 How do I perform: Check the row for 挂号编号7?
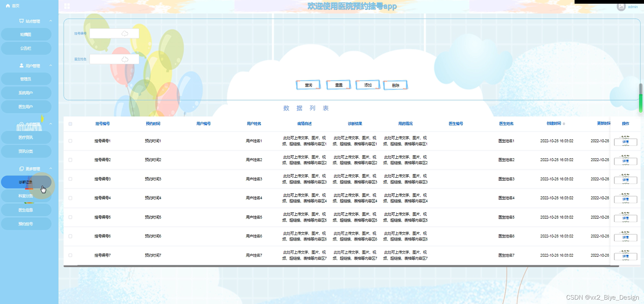click(x=70, y=255)
